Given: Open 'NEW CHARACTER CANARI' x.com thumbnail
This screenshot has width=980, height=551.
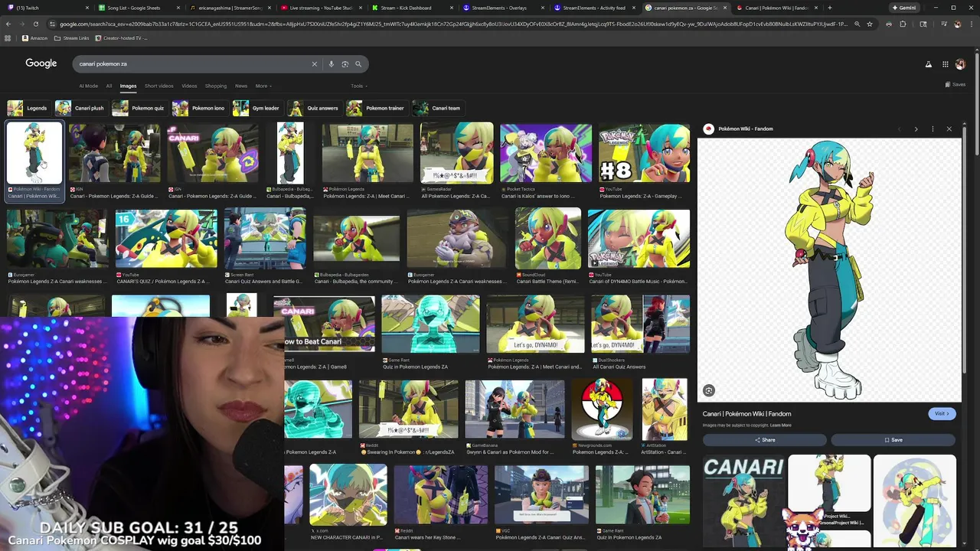Looking at the screenshot, I should pyautogui.click(x=348, y=494).
